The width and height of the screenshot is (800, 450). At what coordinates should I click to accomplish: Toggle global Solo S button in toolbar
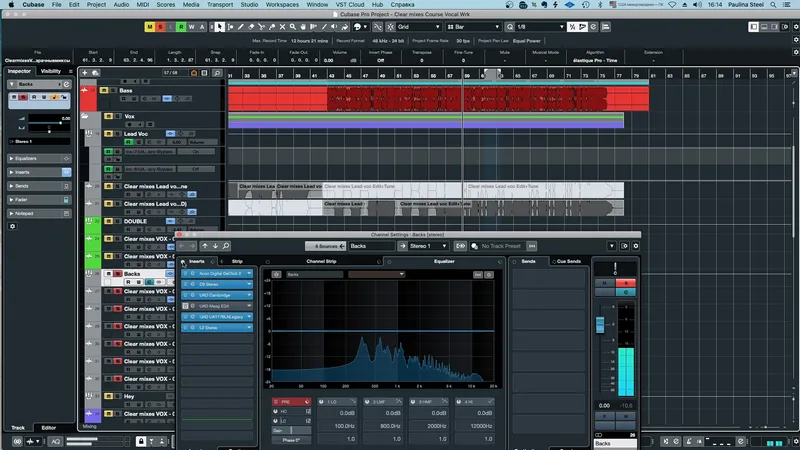(160, 27)
